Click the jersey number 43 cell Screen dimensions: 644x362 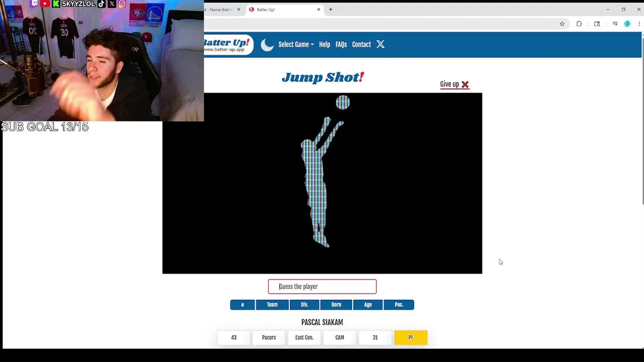233,337
